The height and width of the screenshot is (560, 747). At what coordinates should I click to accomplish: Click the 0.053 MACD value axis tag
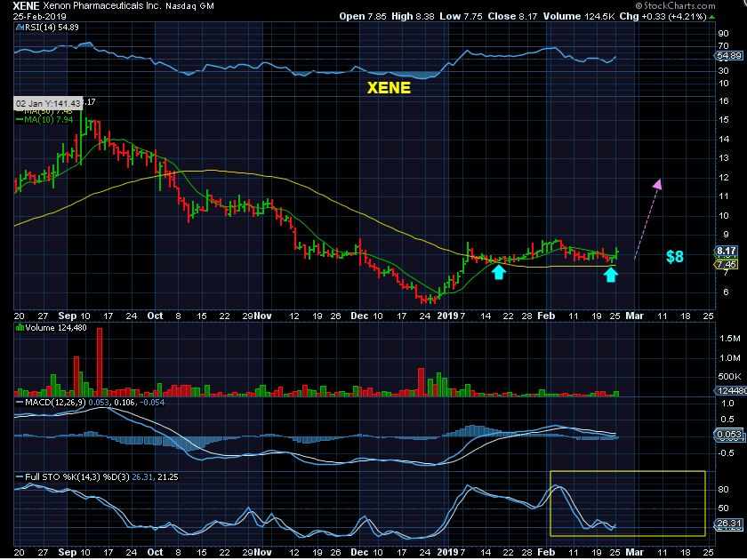pyautogui.click(x=728, y=434)
